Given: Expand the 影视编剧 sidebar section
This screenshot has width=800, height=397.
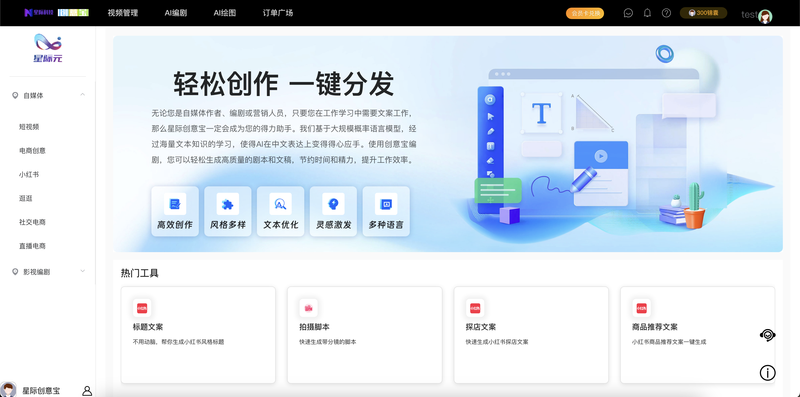Looking at the screenshot, I should click(x=83, y=272).
